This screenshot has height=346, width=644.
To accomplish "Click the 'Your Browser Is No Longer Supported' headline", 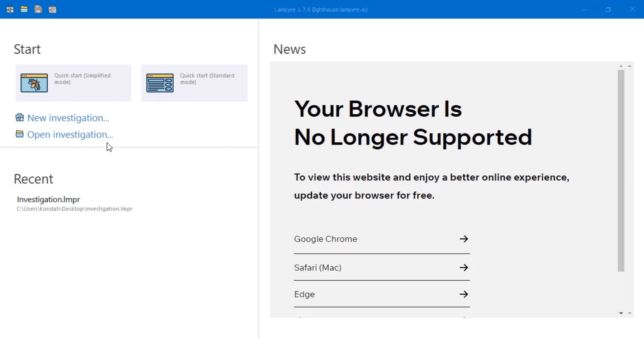I will [413, 123].
